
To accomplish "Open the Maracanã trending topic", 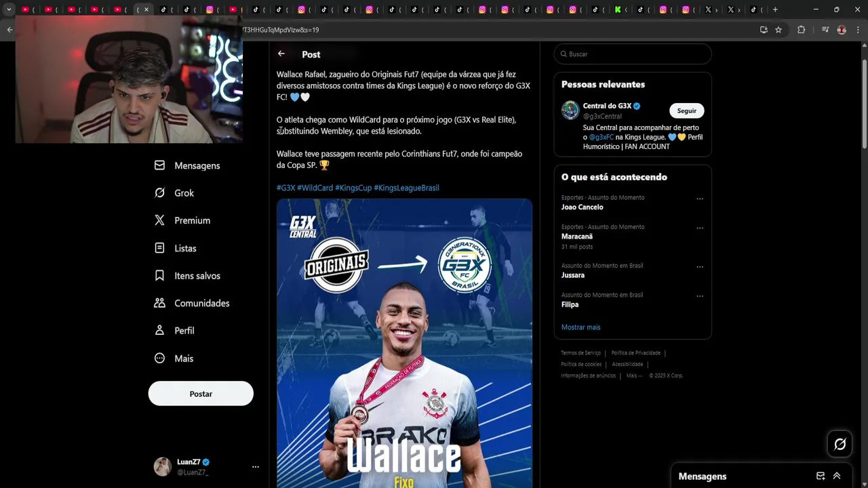I will 577,237.
